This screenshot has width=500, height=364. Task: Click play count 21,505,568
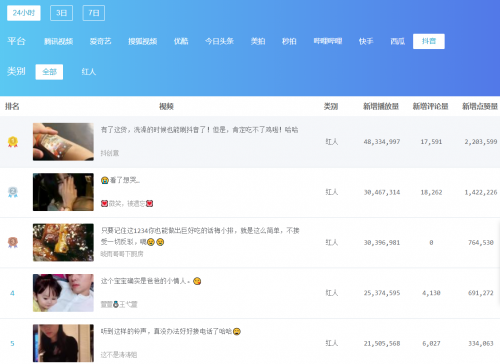[x=382, y=343]
